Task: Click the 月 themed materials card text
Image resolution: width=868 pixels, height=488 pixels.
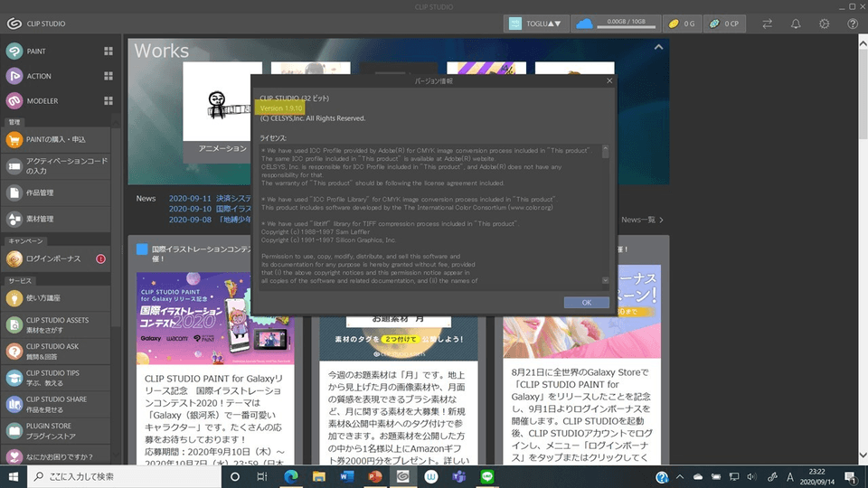Action: pos(398,418)
